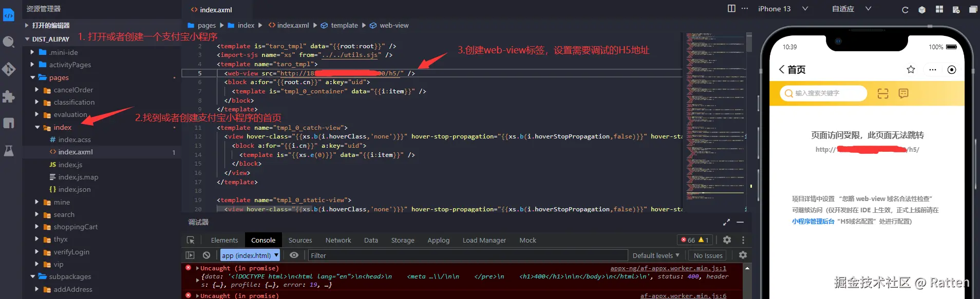
Task: Tap the 输入搜索关键字 search box
Action: (x=823, y=93)
